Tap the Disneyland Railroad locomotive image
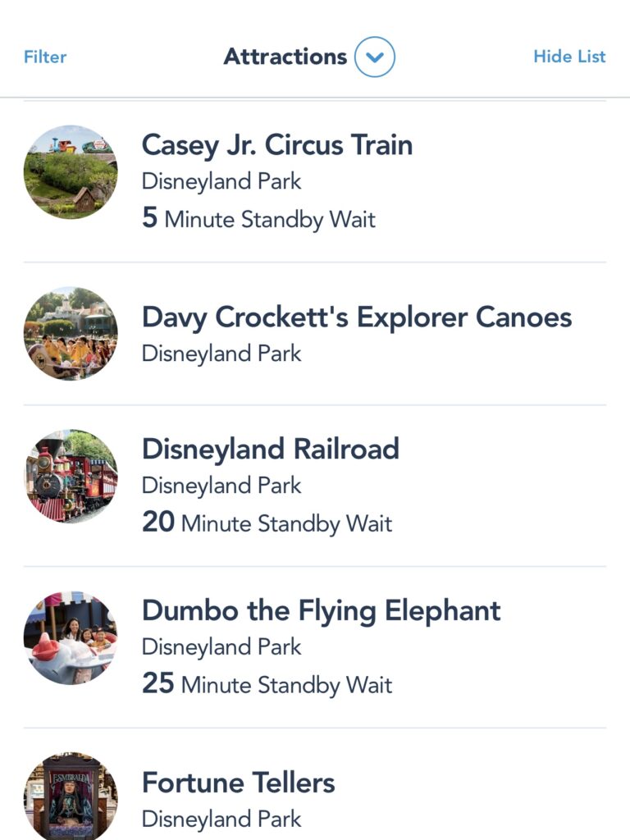The height and width of the screenshot is (840, 630). (x=71, y=477)
